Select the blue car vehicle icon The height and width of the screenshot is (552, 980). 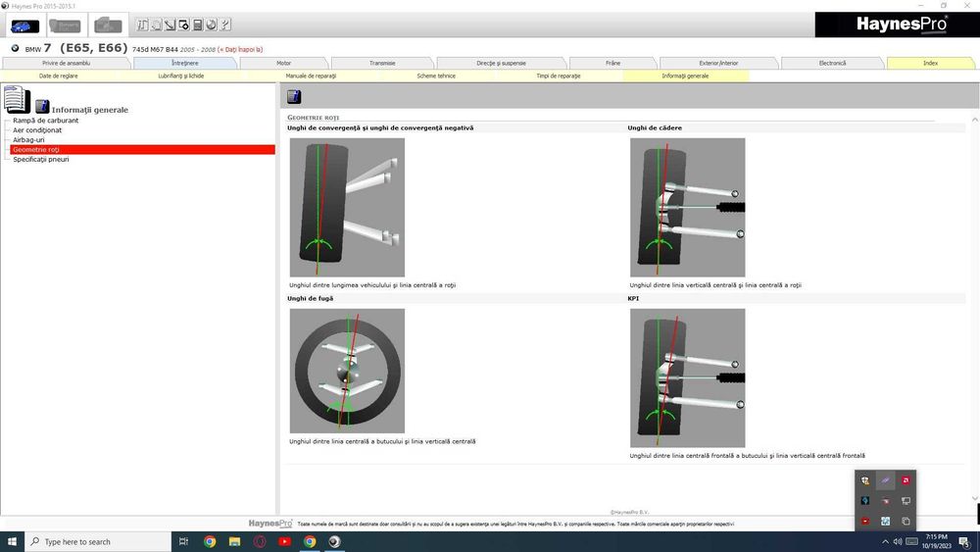click(25, 25)
